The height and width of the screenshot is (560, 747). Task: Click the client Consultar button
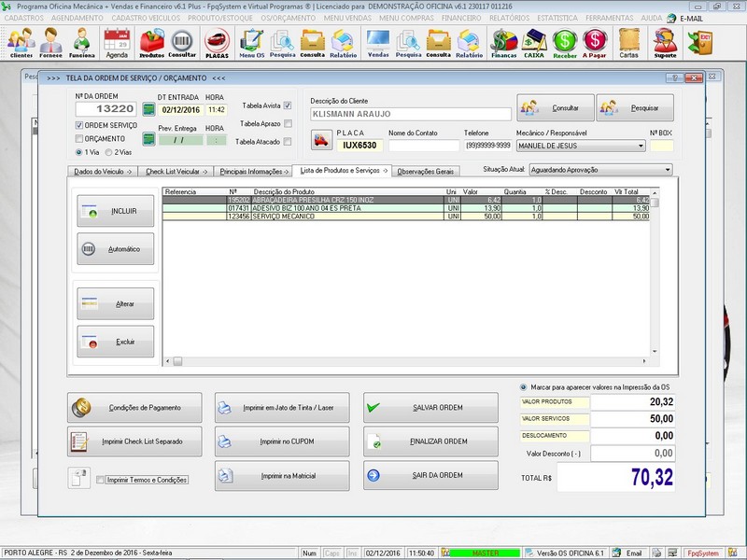click(x=556, y=108)
